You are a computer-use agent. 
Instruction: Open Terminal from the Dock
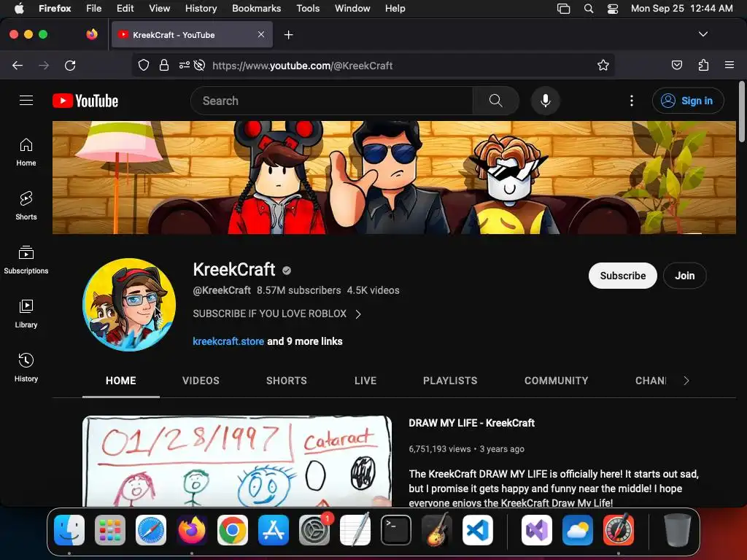[x=396, y=530]
